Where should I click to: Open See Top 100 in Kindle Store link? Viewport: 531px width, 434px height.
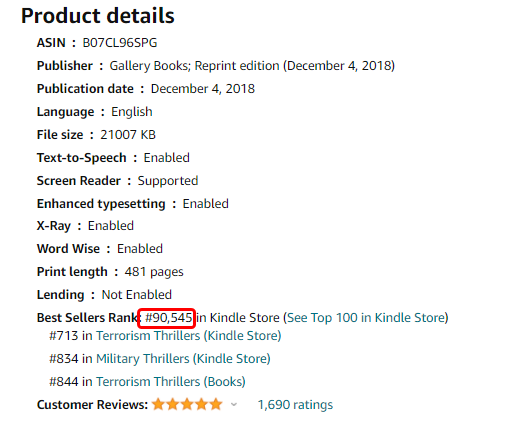click(x=366, y=318)
